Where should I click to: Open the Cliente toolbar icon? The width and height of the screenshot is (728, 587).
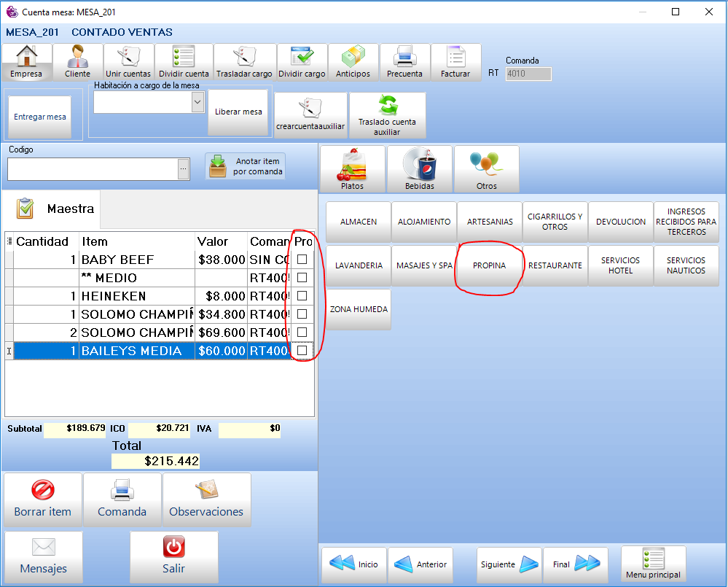[77, 58]
